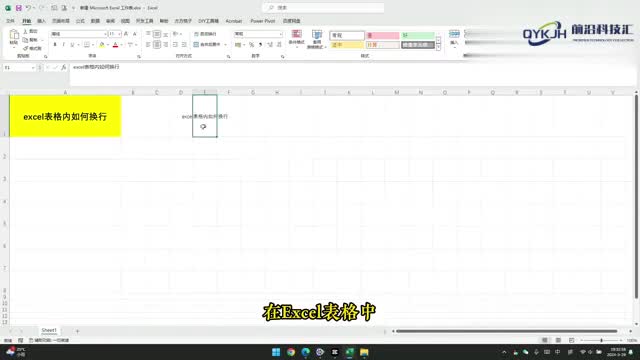
Task: Click the search box in title bar
Action: [323, 8]
